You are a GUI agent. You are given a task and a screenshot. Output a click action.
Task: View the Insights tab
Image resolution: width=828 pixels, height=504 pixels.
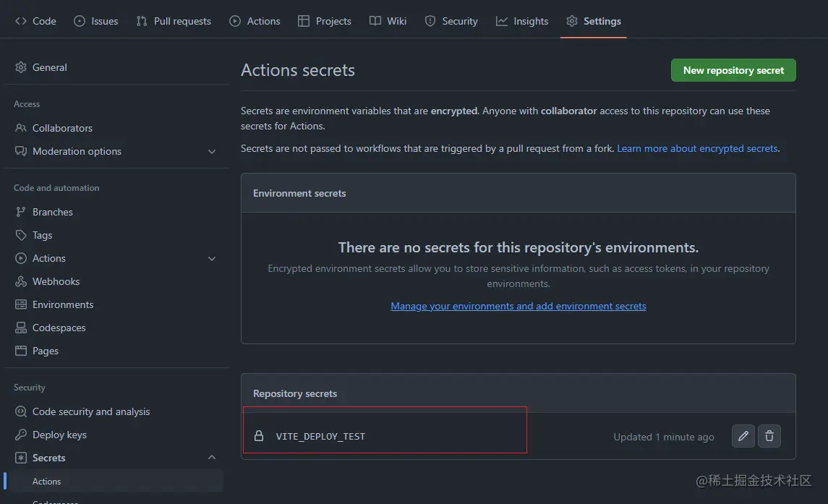[521, 21]
